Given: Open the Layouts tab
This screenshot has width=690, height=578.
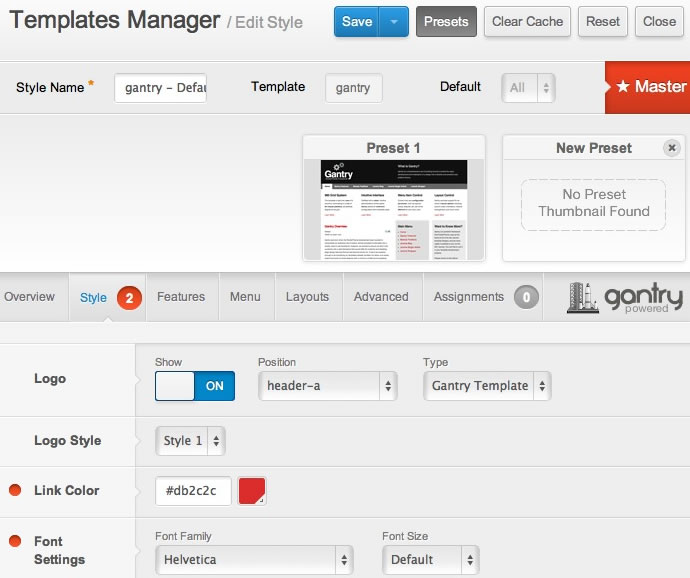Looking at the screenshot, I should click(x=307, y=297).
